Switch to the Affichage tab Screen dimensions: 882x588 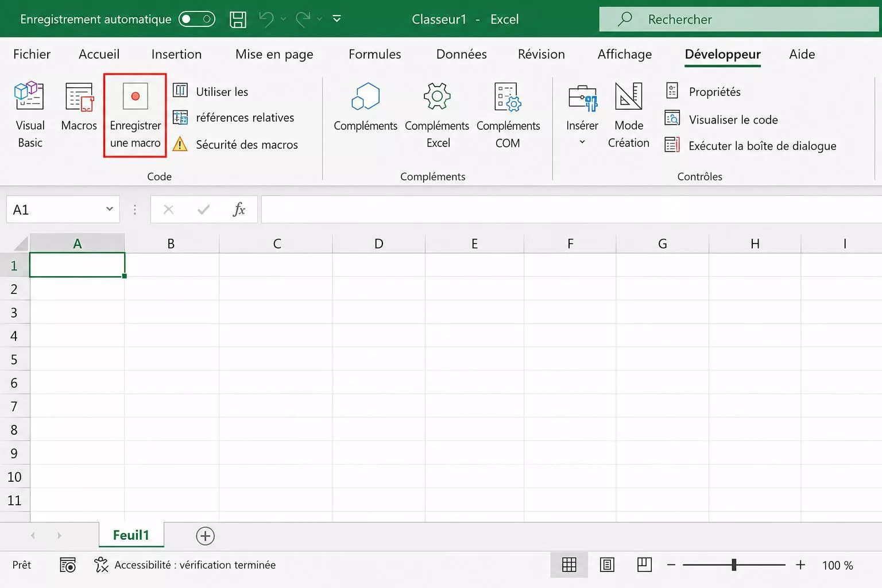click(x=624, y=54)
